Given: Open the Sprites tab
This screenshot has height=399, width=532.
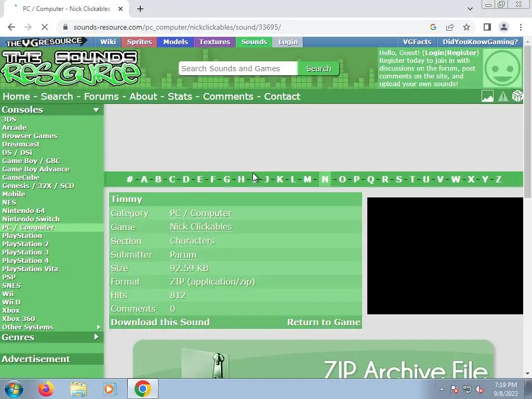Looking at the screenshot, I should (x=139, y=42).
